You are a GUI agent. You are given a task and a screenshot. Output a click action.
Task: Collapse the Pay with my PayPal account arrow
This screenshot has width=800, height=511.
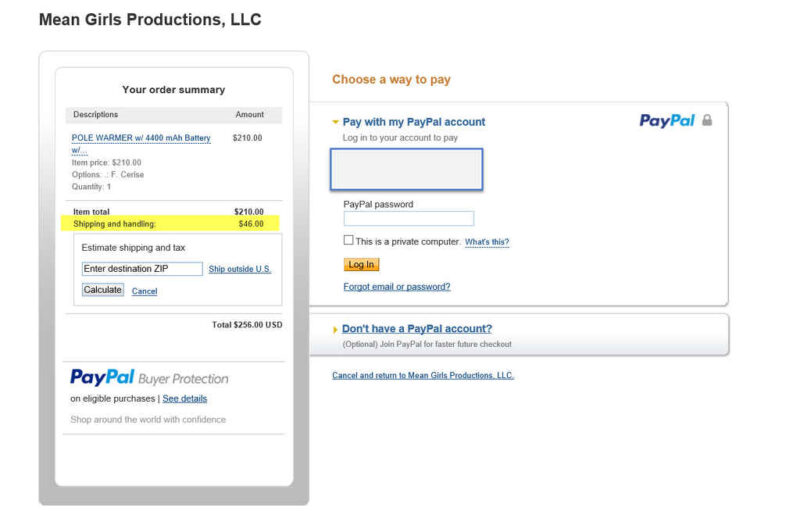point(335,122)
